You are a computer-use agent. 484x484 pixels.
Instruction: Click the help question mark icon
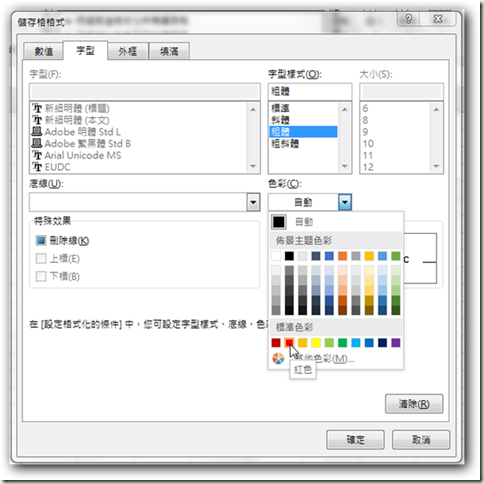[x=409, y=19]
